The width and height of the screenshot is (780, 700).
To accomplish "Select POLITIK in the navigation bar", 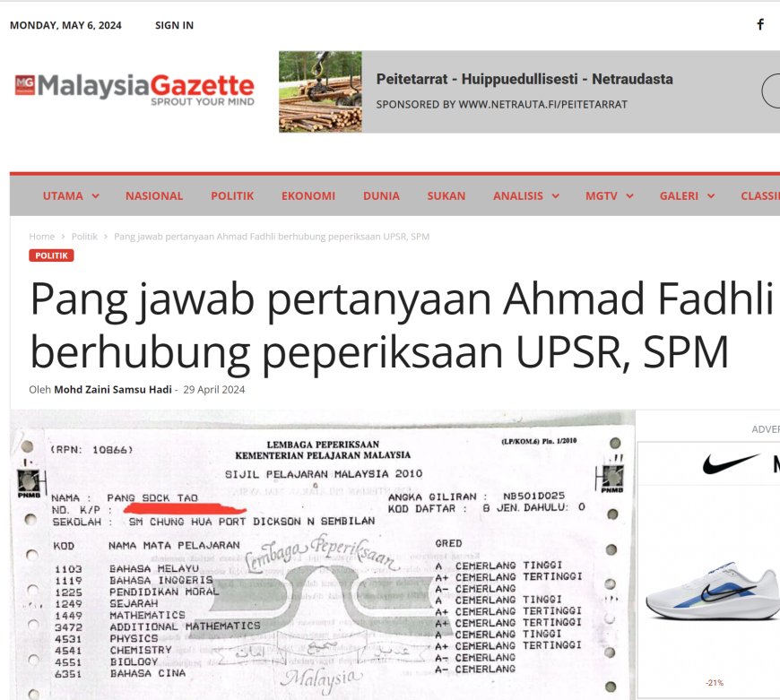I will click(x=232, y=195).
